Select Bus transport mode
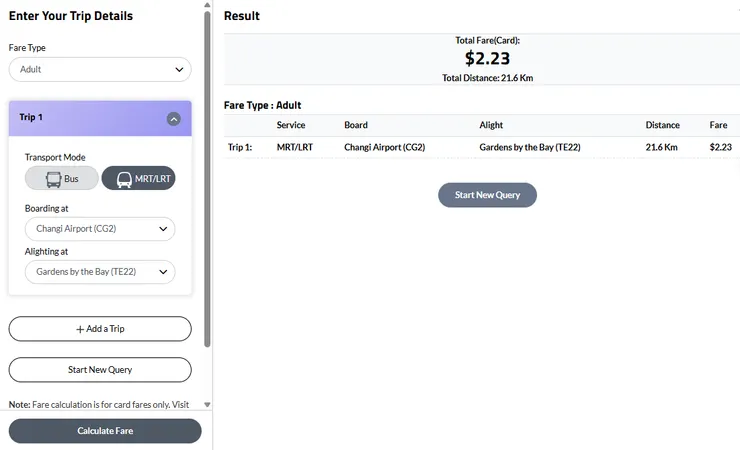740x450 pixels. pos(62,179)
